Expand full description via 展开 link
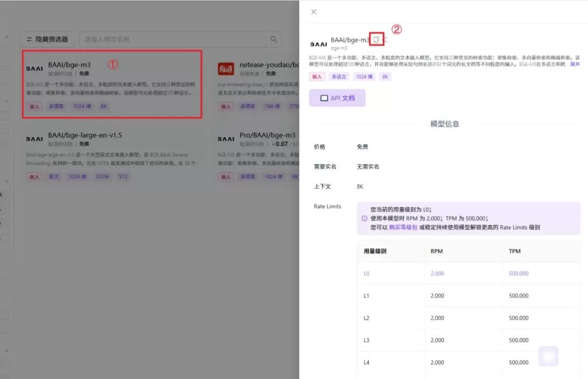 (575, 64)
